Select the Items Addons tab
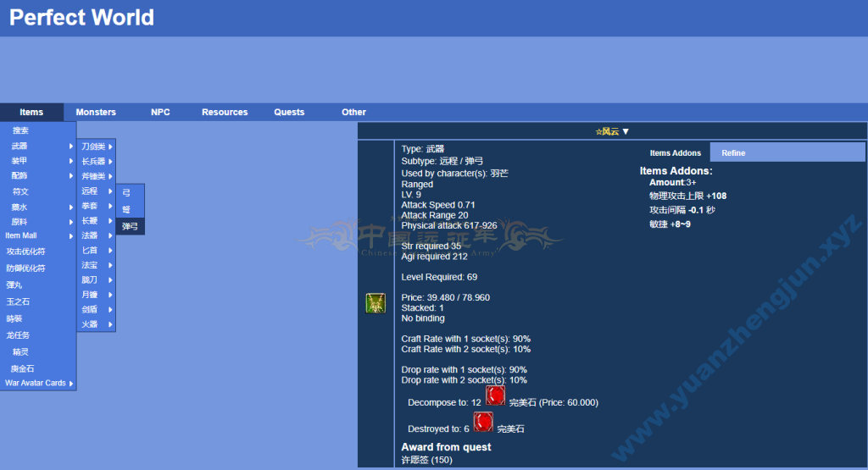Image resolution: width=868 pixels, height=470 pixels. coord(676,153)
